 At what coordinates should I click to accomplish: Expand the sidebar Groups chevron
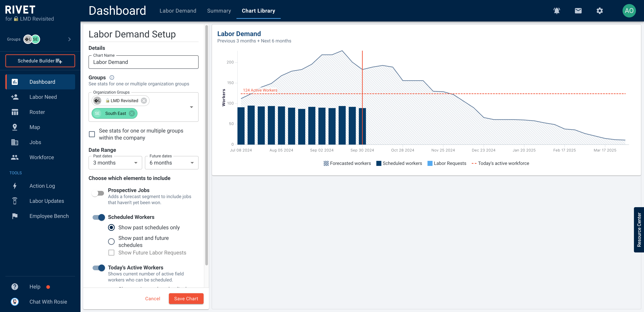tap(69, 39)
